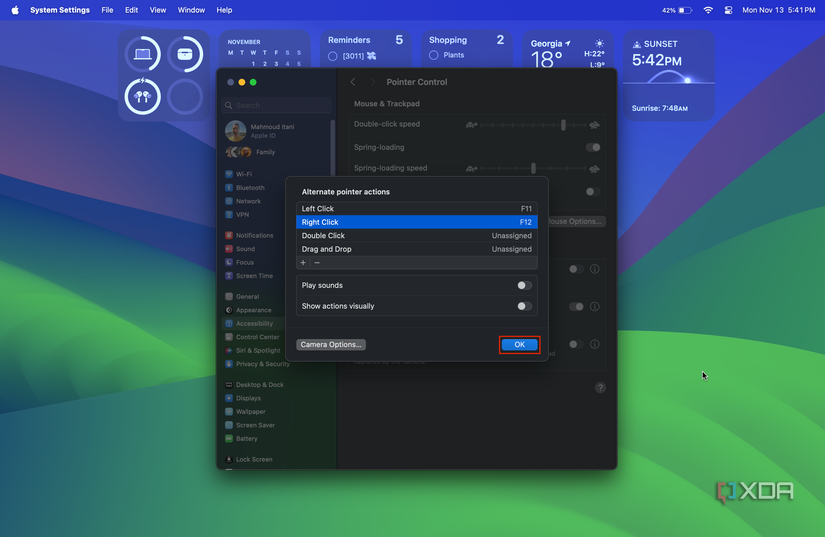Select Focus in sidebar
Viewport: 825px width, 537px height.
(x=240, y=262)
